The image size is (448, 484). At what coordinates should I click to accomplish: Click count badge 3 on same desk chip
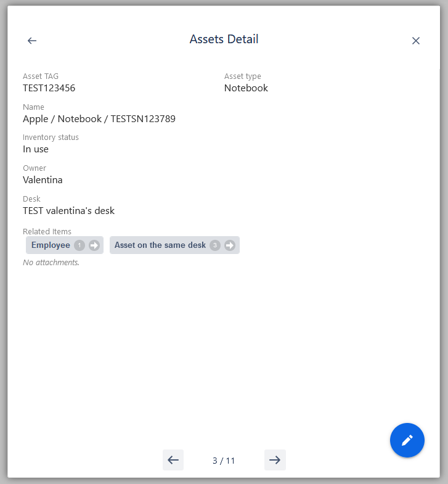[215, 245]
